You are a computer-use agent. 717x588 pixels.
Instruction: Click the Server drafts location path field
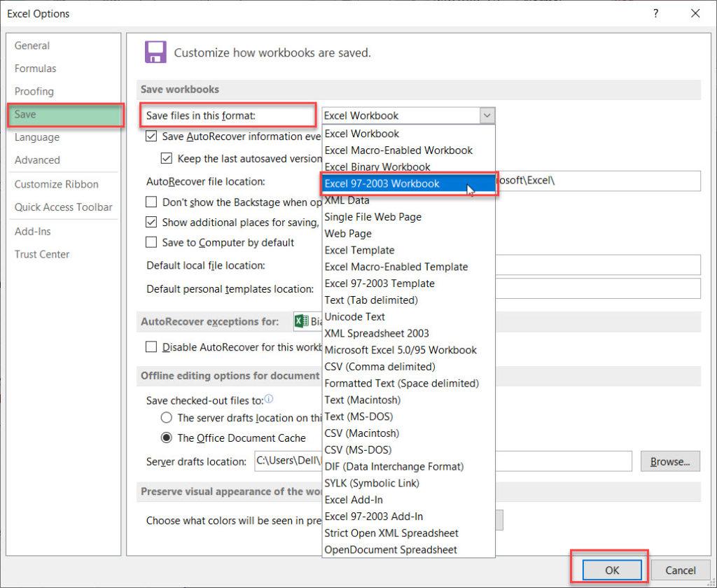click(443, 461)
